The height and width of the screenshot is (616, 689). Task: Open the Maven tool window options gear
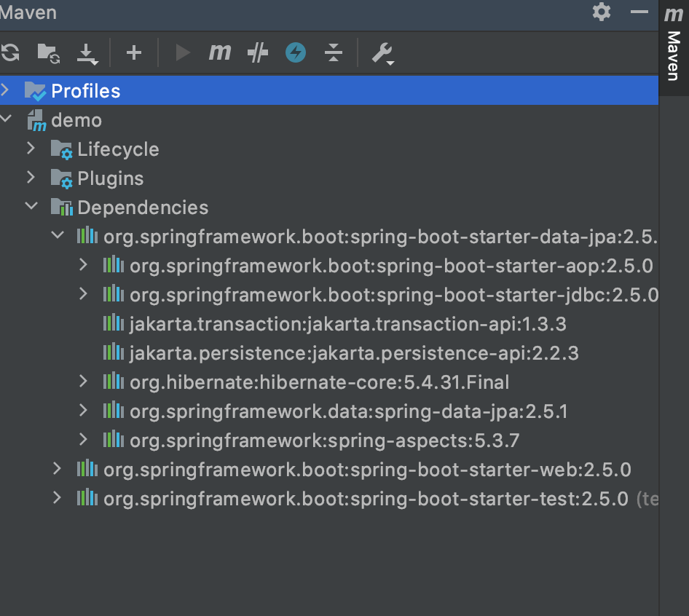click(602, 12)
